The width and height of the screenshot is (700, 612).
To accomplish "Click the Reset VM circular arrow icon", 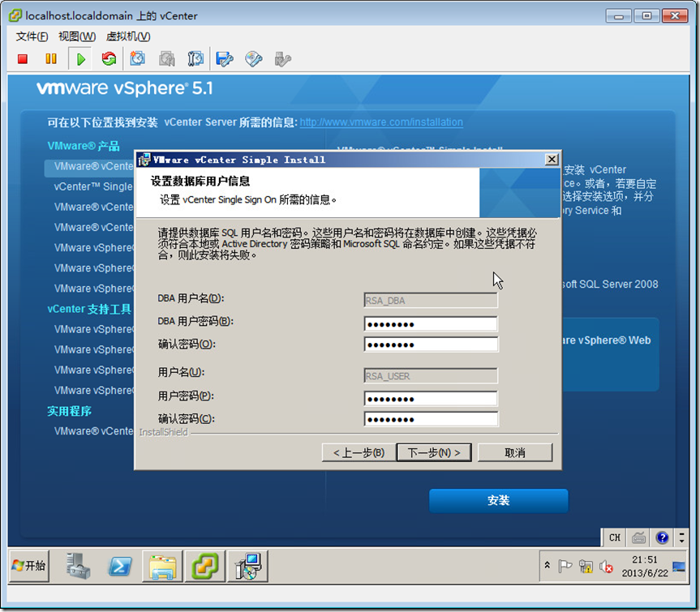I will pyautogui.click(x=109, y=59).
